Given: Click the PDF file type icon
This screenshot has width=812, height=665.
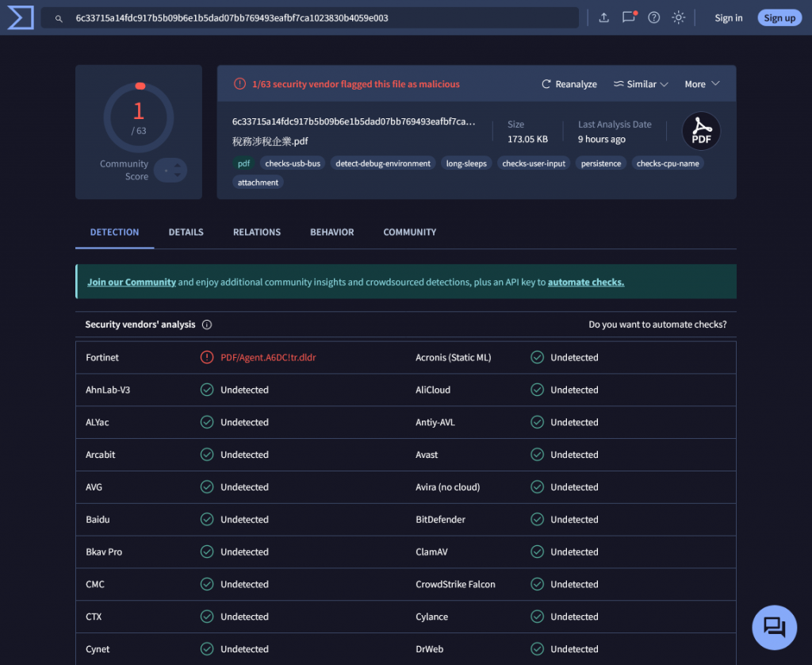Looking at the screenshot, I should tap(701, 131).
